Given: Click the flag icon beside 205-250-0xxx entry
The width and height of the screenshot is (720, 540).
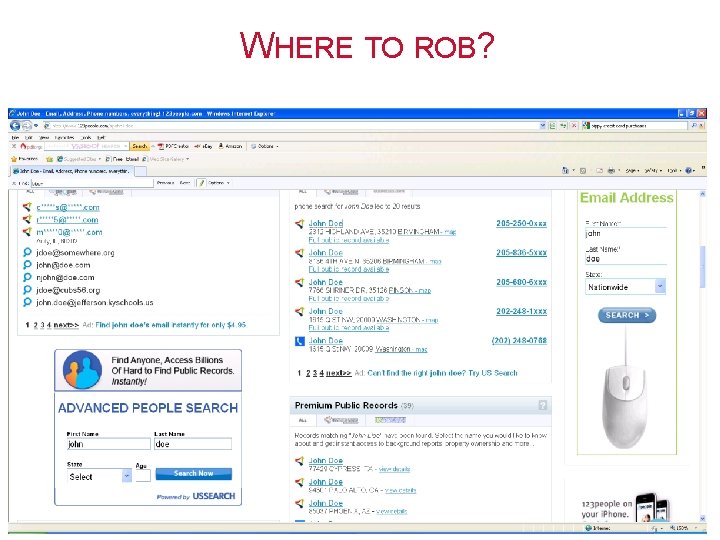Looking at the screenshot, I should click(299, 224).
